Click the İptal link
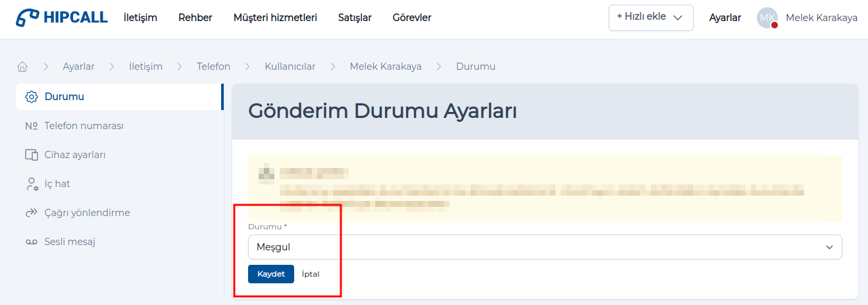Viewport: 868px width, 305px height. [x=310, y=274]
